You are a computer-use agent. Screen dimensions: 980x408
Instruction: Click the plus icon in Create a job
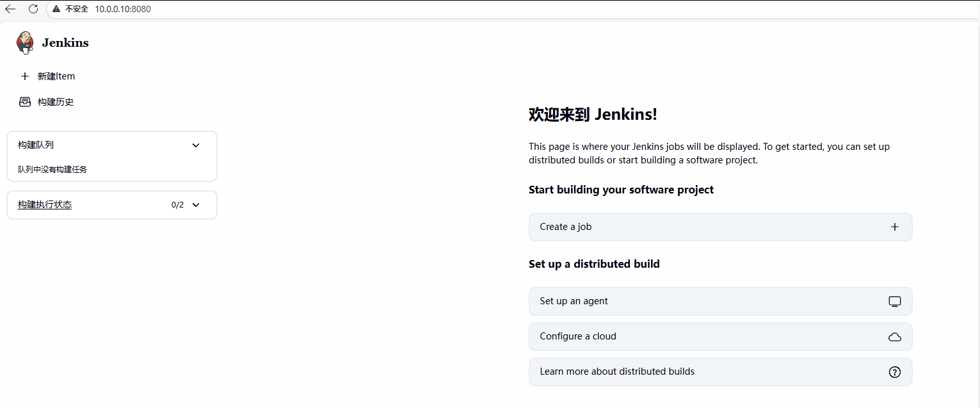tap(895, 227)
